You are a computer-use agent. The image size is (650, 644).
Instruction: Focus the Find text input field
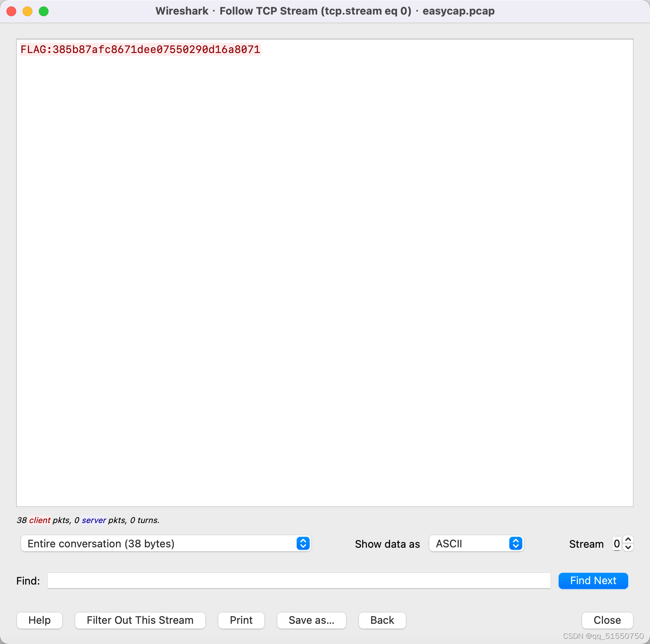tap(299, 580)
